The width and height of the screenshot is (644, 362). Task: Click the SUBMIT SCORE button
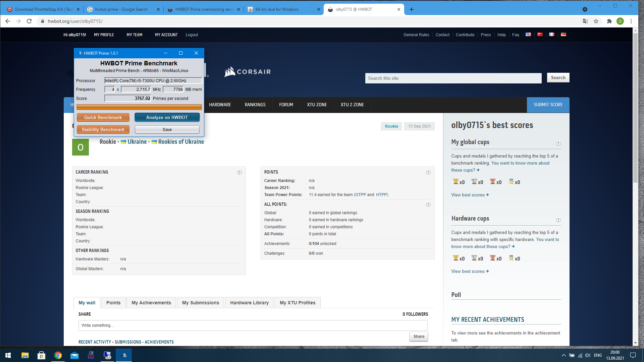548,105
